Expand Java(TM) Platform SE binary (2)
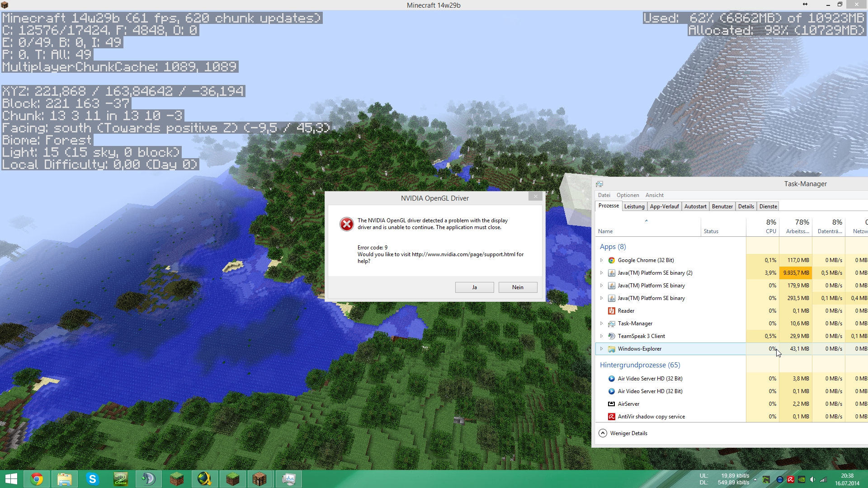868x488 pixels. coord(601,273)
